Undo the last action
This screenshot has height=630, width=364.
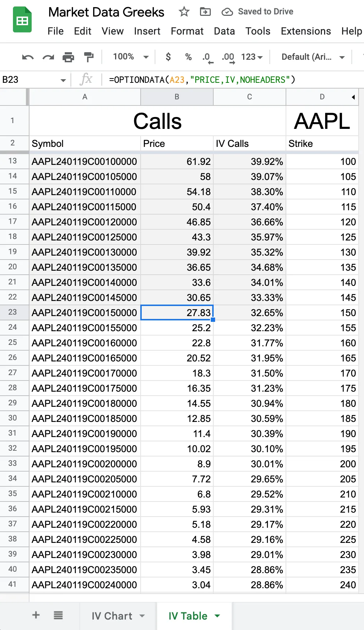[28, 57]
